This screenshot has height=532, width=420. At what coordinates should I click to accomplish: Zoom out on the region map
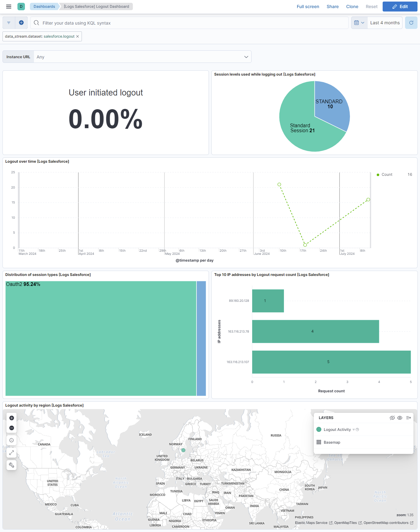tap(12, 428)
